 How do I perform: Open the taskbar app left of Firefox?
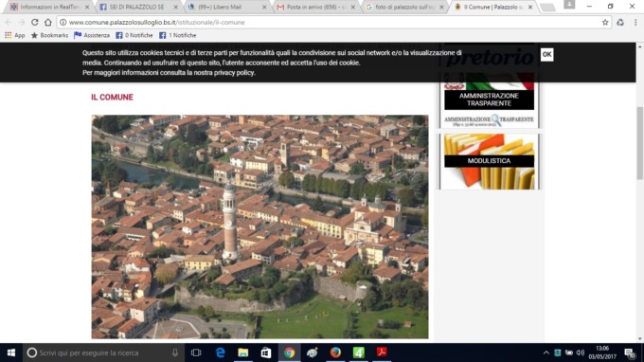[x=313, y=353]
